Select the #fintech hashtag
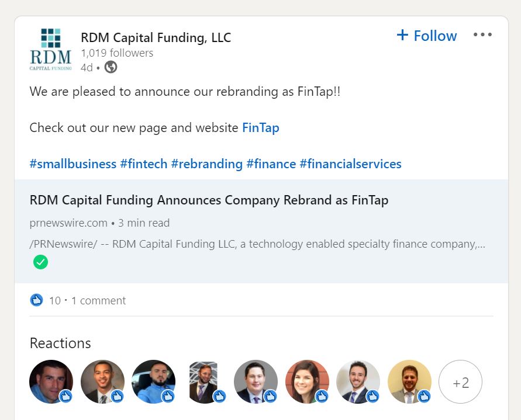Screen dimensions: 521x420 (143, 164)
